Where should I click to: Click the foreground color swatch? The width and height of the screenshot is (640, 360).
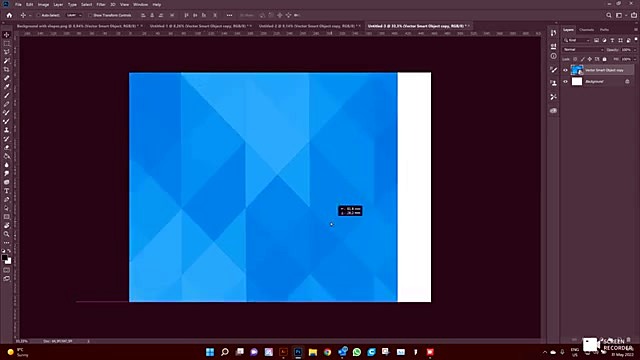click(x=4, y=258)
